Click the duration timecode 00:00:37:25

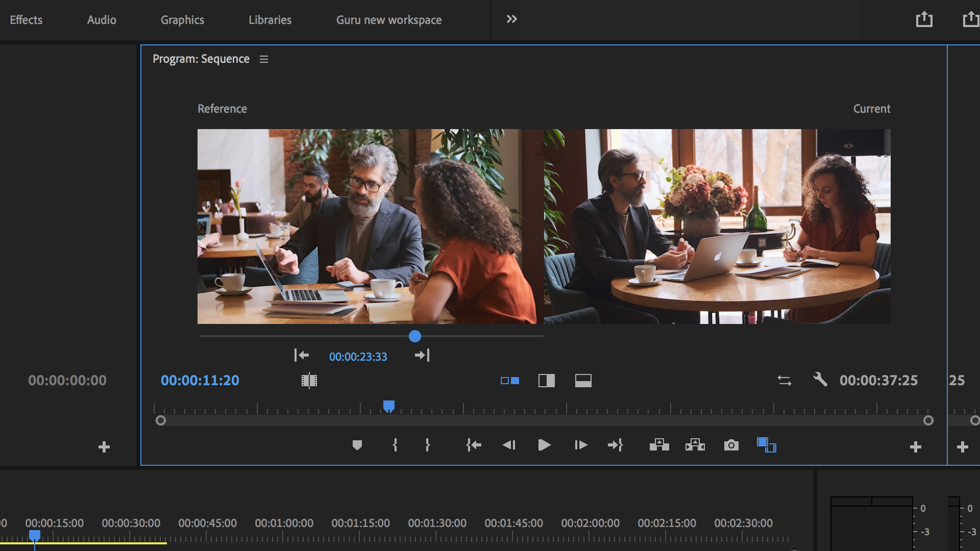pos(879,381)
